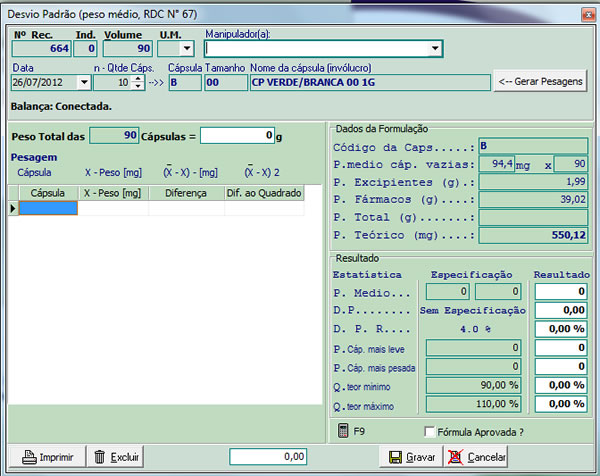Open the Data date picker dropdown
Screen dimensions: 600x476
pyautogui.click(x=84, y=82)
